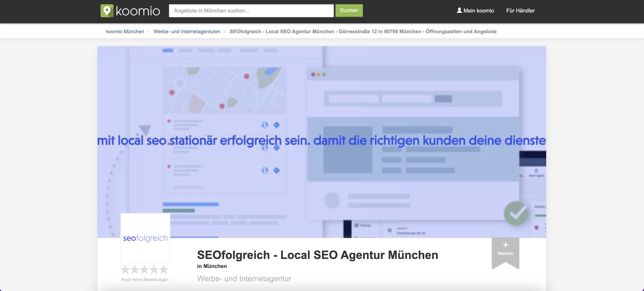Click the grey star rating row
644x291 pixels.
click(144, 270)
